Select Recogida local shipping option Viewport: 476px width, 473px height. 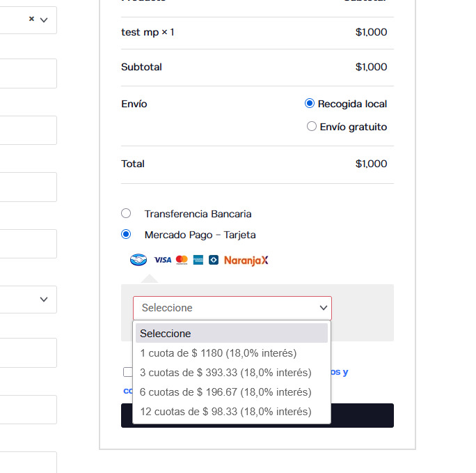tap(310, 103)
